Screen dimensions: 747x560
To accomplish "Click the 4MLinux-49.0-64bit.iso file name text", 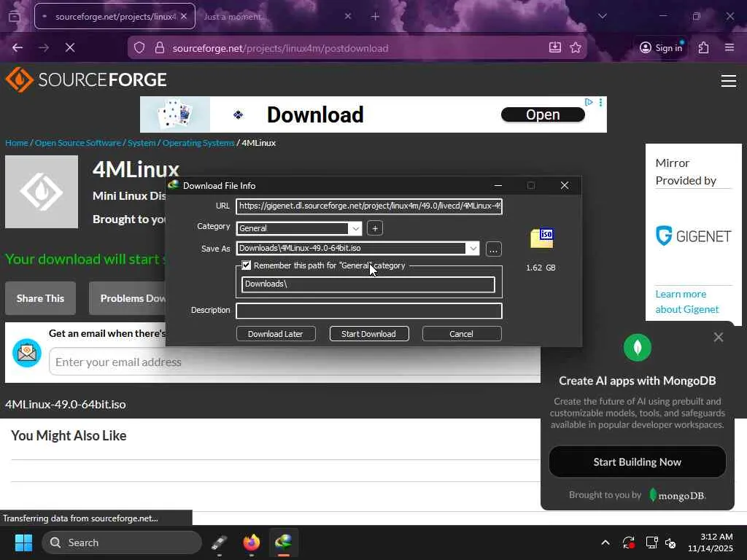I will click(x=65, y=404).
